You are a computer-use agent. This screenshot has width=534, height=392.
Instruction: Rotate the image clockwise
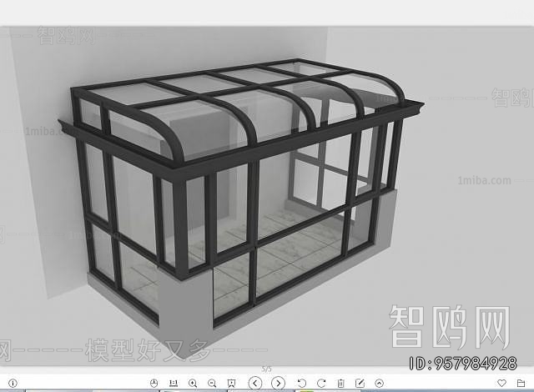(x=321, y=383)
